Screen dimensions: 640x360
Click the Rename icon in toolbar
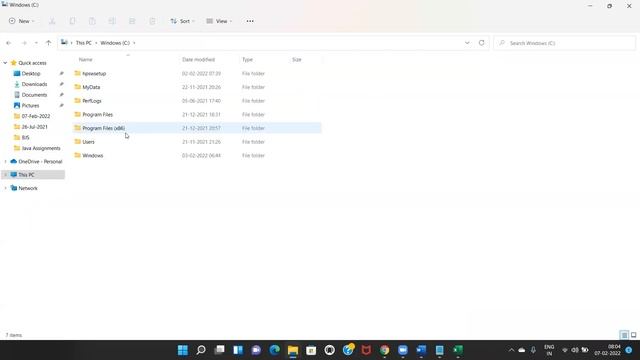click(112, 21)
